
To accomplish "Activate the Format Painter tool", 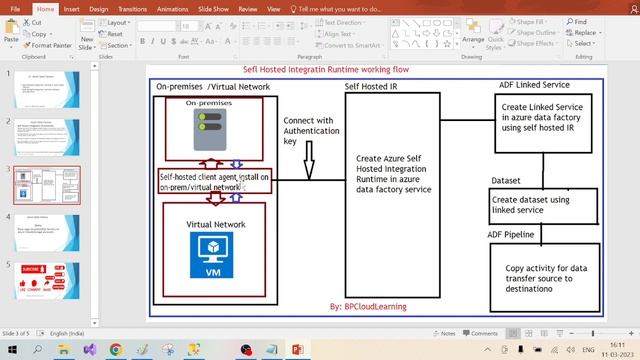I will (47, 45).
